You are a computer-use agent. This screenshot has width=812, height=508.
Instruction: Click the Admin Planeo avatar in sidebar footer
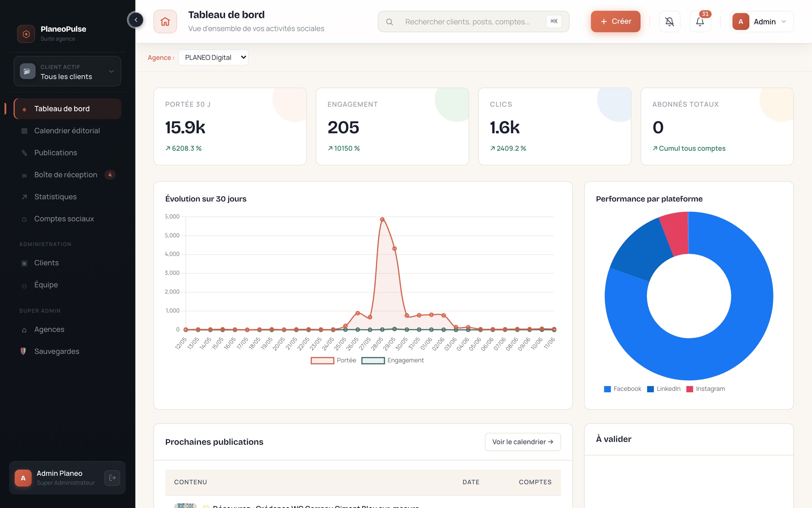[23, 478]
